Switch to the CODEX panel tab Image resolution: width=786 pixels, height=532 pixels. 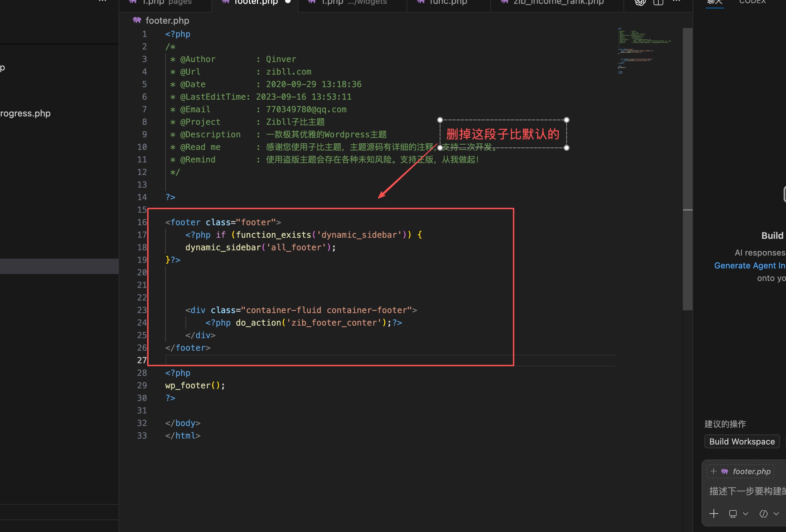click(x=752, y=2)
